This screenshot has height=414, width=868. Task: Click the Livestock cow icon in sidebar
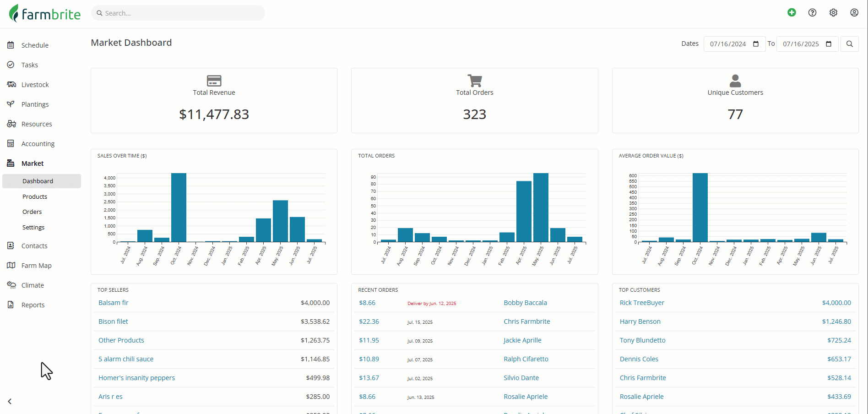(x=11, y=84)
